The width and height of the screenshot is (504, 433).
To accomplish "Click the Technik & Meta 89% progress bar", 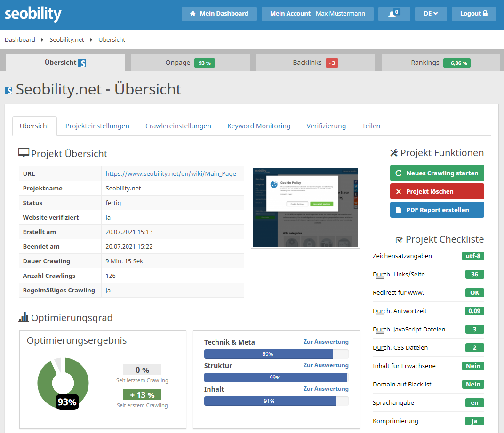I will 276,354.
